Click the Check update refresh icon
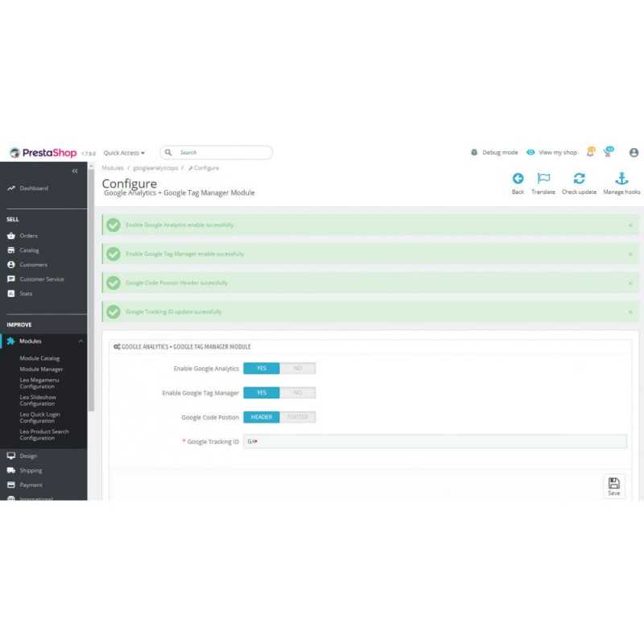The image size is (644, 644). (x=579, y=179)
